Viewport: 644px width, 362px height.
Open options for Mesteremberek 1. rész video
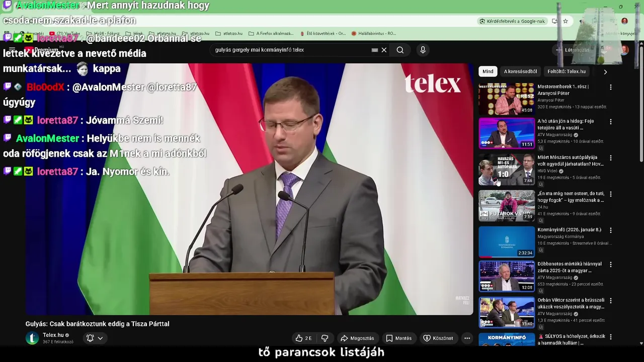(611, 87)
